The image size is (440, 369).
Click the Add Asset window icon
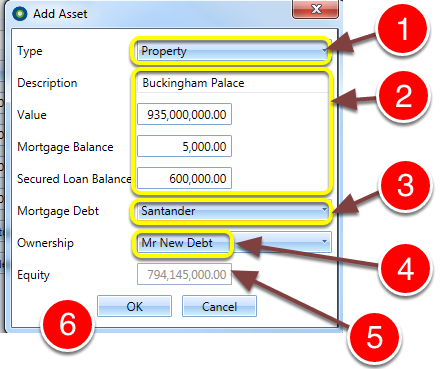pos(19,14)
